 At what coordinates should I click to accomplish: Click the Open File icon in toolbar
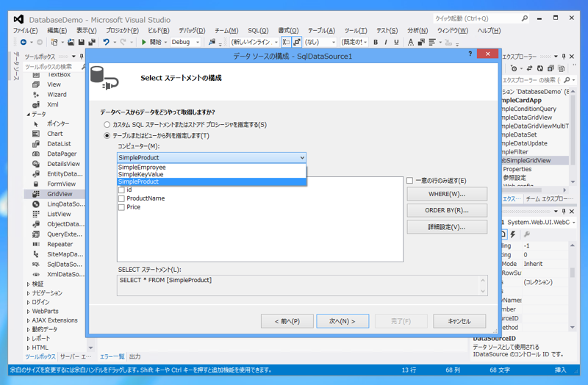click(x=71, y=42)
